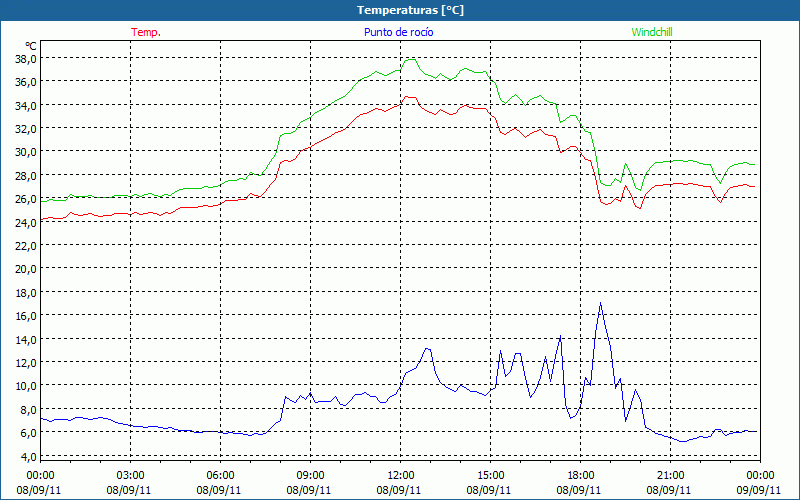Click the 30,0 y-axis value
This screenshot has width=800, height=500.
(x=26, y=152)
